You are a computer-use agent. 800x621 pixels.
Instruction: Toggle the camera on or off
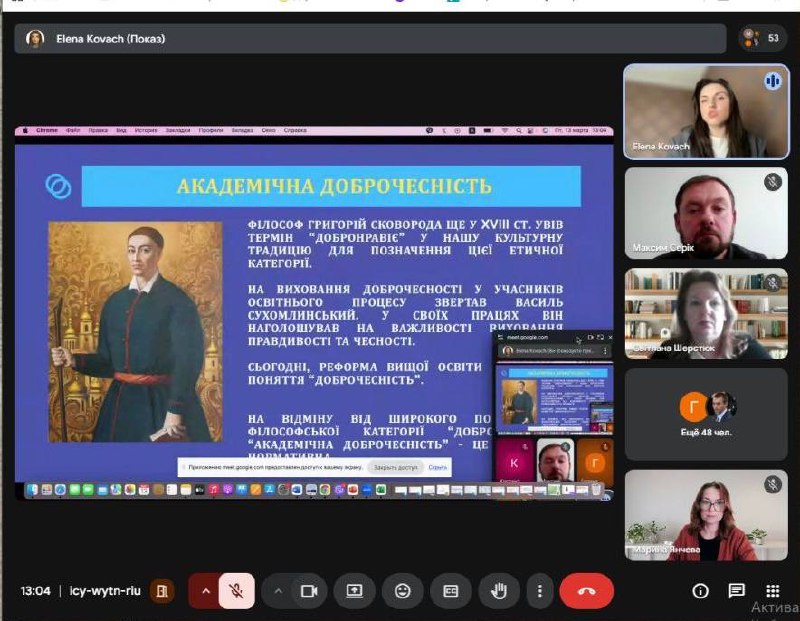pyautogui.click(x=309, y=591)
